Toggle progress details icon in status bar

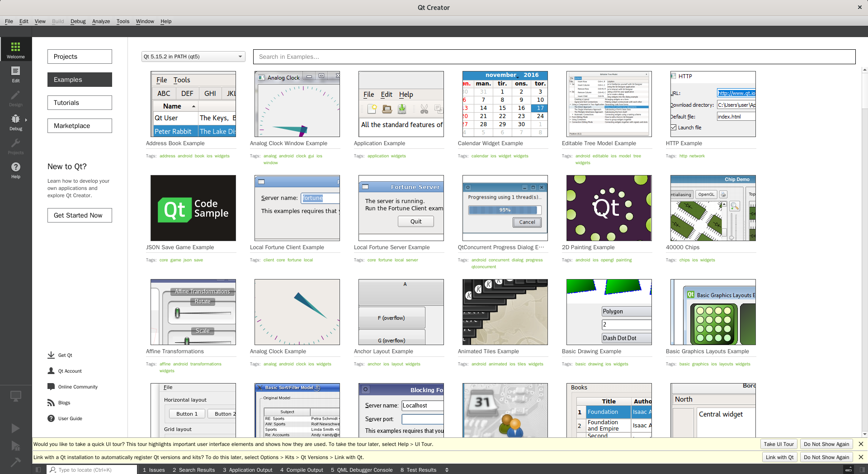tap(849, 470)
